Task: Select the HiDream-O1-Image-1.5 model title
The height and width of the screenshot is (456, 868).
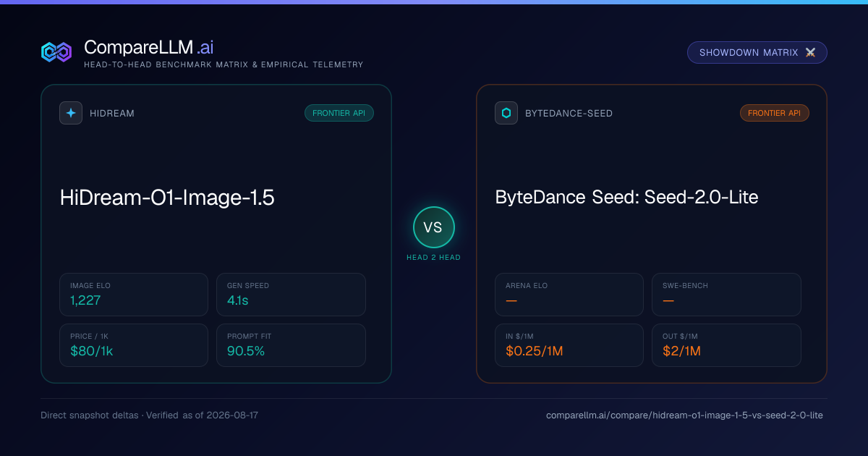Action: (x=167, y=198)
